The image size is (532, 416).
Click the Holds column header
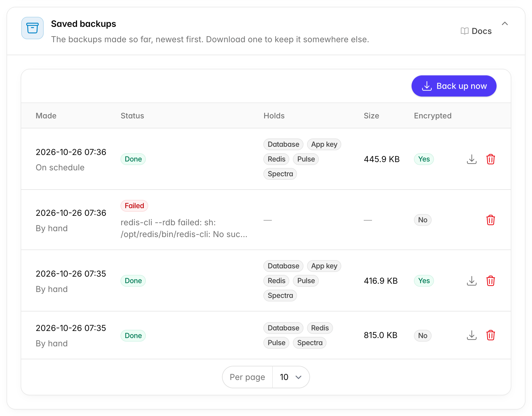point(274,116)
